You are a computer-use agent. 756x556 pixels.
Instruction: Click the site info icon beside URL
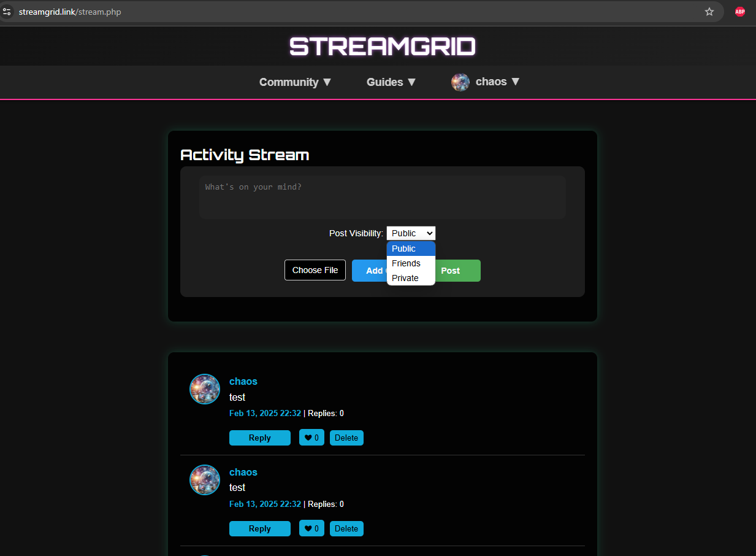pos(7,12)
